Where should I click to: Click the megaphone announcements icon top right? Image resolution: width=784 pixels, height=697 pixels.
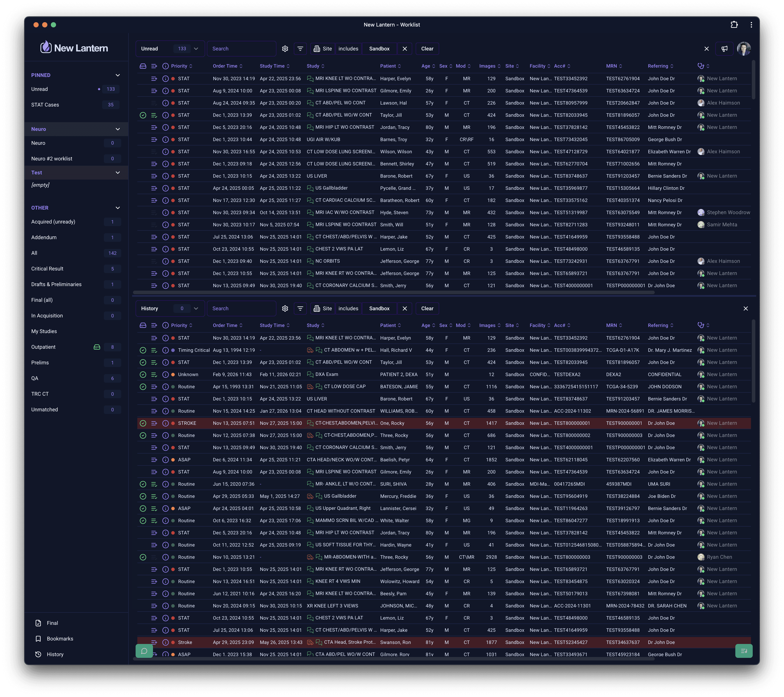pyautogui.click(x=724, y=49)
